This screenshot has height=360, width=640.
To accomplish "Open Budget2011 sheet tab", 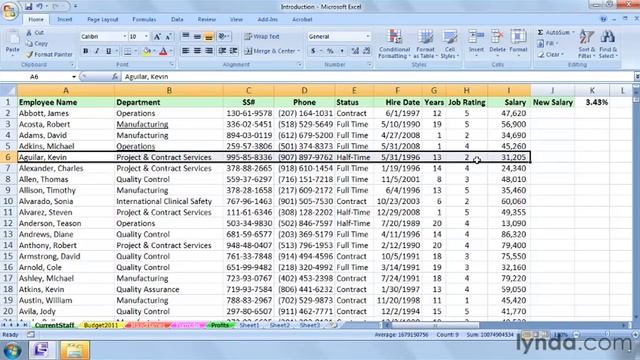I will pyautogui.click(x=100, y=325).
